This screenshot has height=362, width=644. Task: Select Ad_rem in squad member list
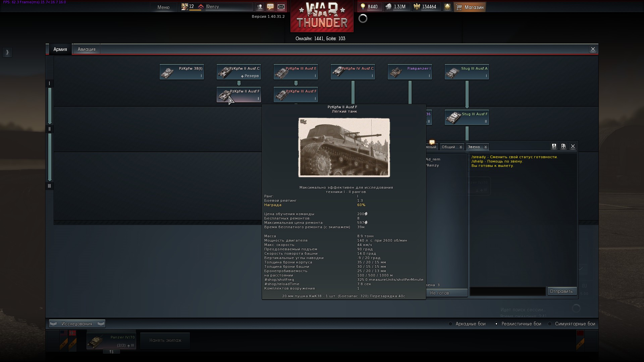coord(433,159)
